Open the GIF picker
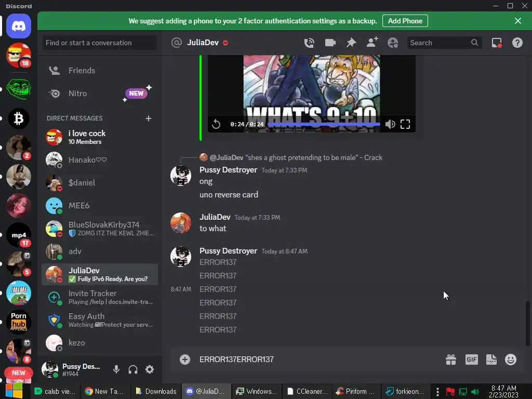 pos(471,360)
